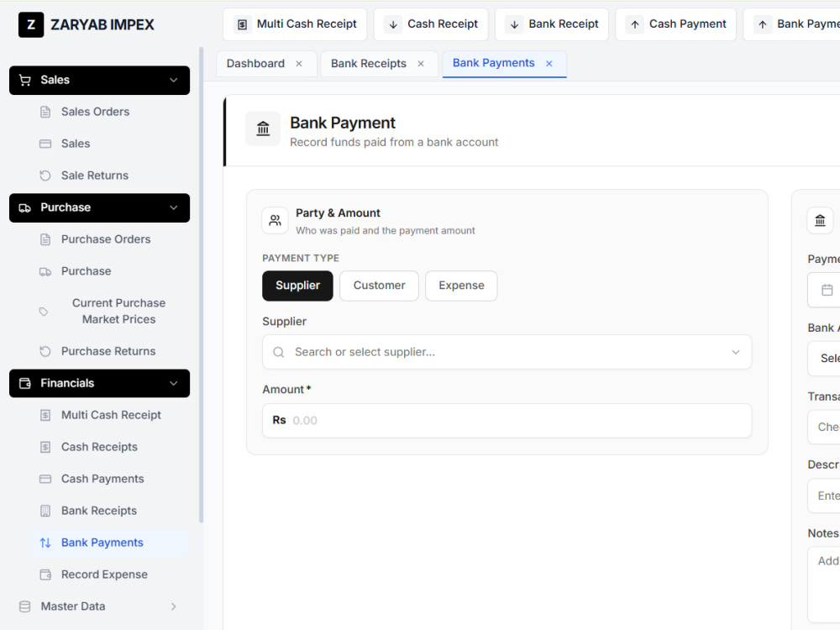
Task: Open Sales Orders from sidebar
Action: pos(110,112)
